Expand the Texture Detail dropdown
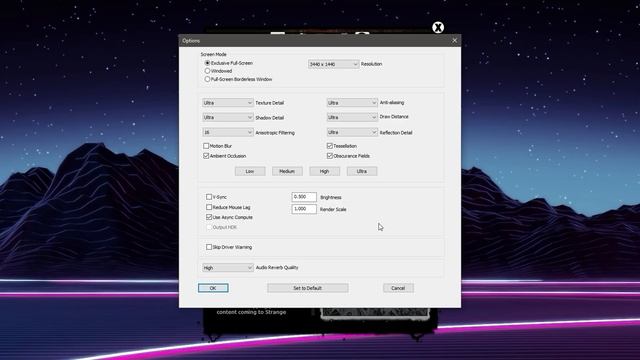This screenshot has width=640, height=360. (228, 103)
